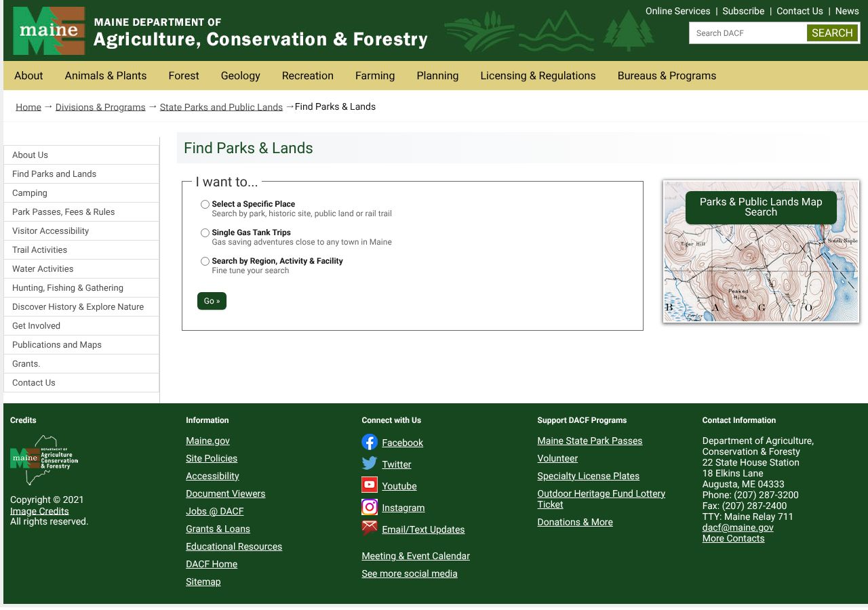Open the About menu

[28, 76]
